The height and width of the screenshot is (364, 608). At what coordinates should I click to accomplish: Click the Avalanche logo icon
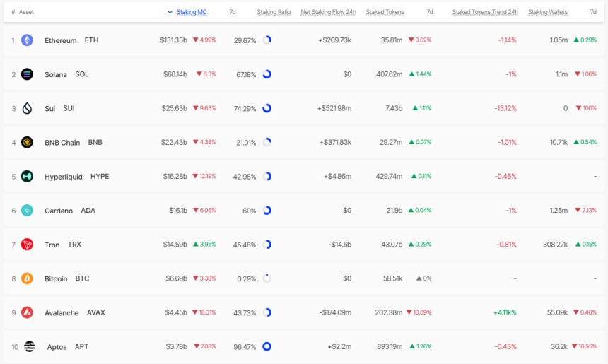tap(27, 312)
